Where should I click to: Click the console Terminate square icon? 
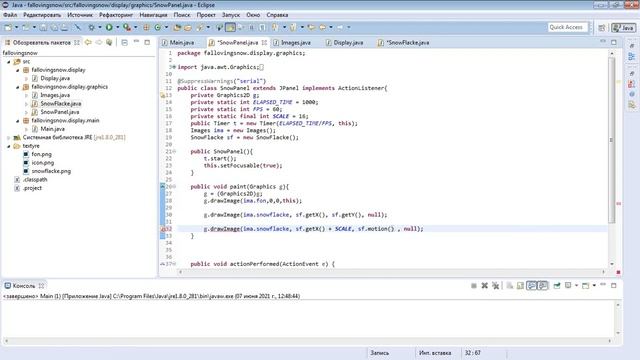(x=474, y=286)
